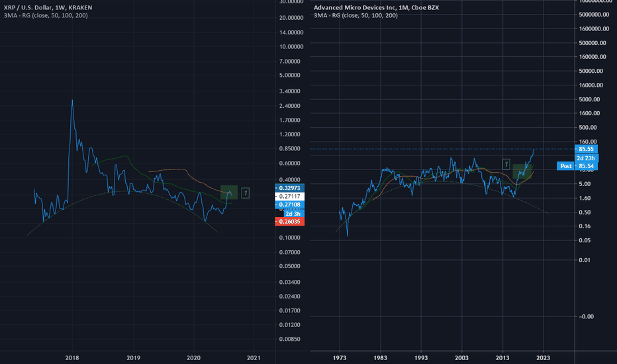Image resolution: width=617 pixels, height=364 pixels.
Task: Click the 0.16 AMD scale value
Action: point(585,226)
